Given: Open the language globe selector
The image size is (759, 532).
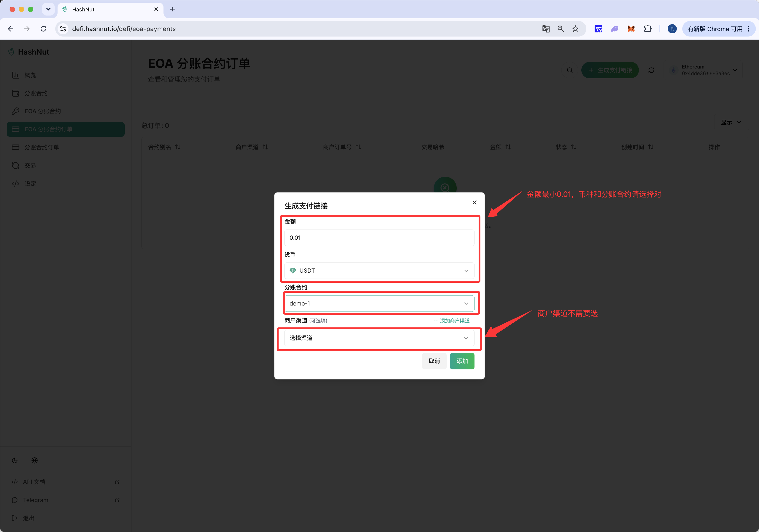Looking at the screenshot, I should [x=34, y=460].
